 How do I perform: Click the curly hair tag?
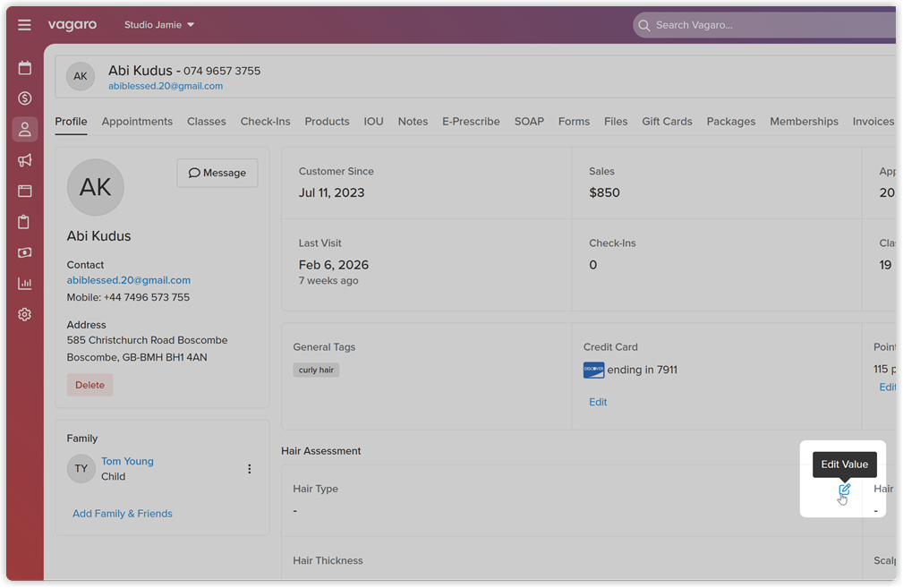click(x=316, y=370)
